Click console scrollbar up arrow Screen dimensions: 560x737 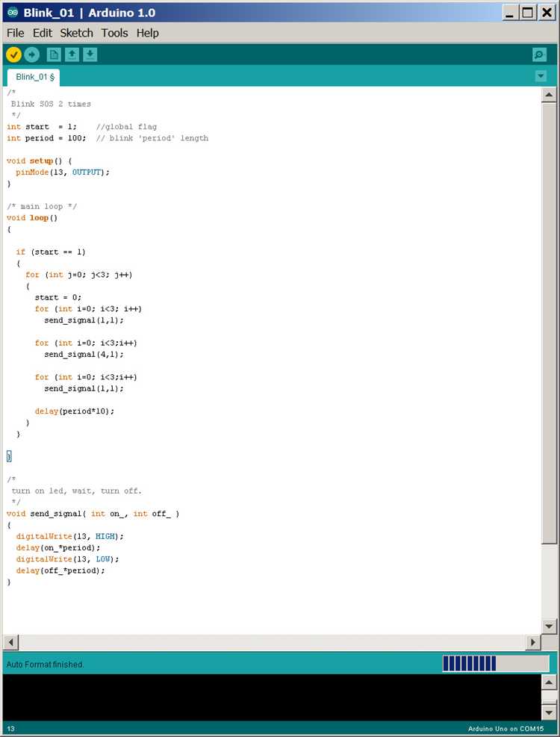point(549,682)
